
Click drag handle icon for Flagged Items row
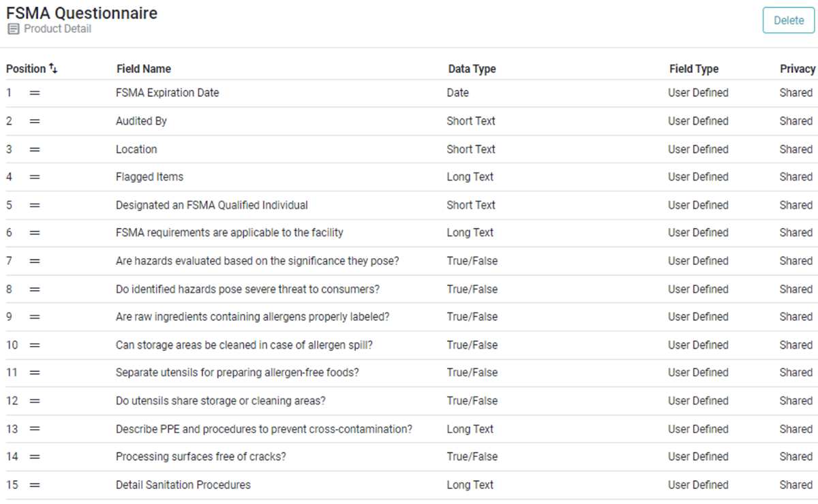[x=35, y=177]
